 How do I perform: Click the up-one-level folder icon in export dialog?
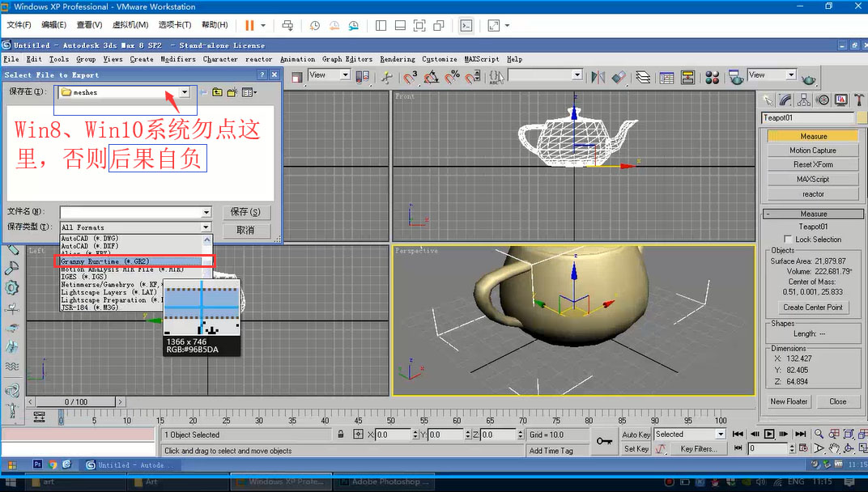(217, 92)
